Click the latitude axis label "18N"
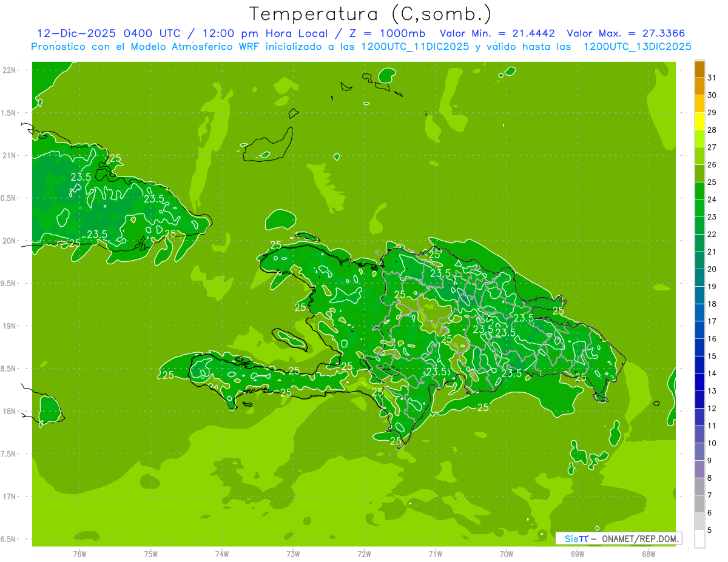This screenshot has width=728, height=562. 10,411
